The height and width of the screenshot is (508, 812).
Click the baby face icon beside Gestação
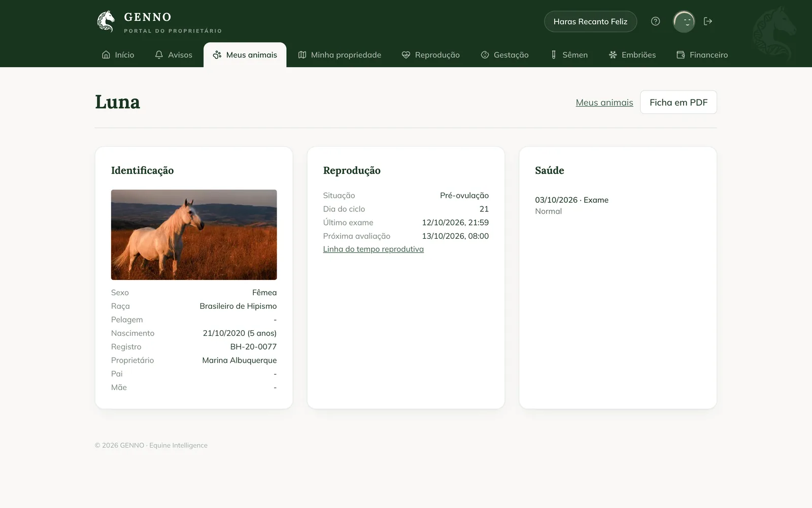tap(485, 55)
